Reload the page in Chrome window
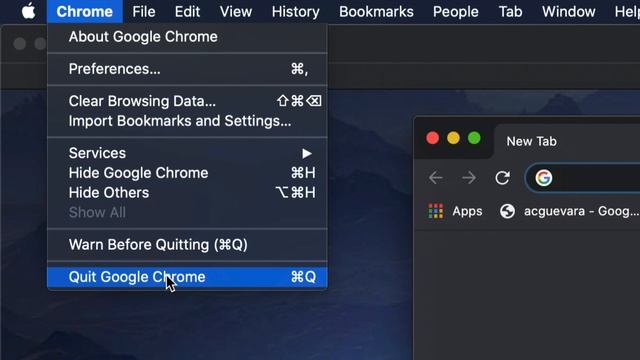The image size is (640, 360). pos(502,178)
